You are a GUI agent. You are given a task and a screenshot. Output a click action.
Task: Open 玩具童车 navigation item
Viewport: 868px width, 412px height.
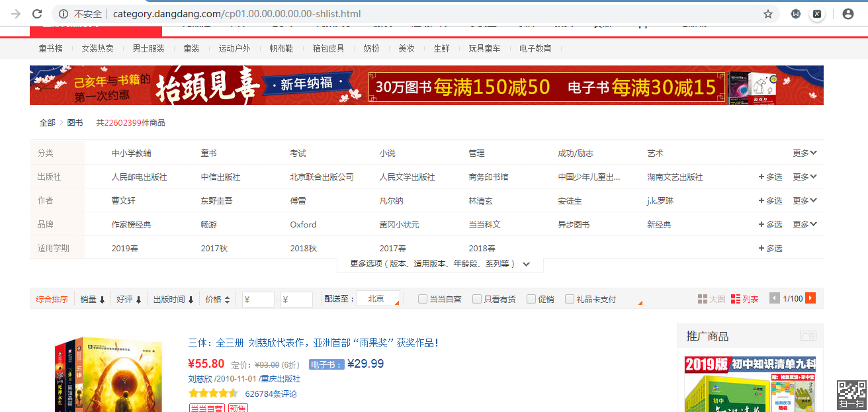484,48
